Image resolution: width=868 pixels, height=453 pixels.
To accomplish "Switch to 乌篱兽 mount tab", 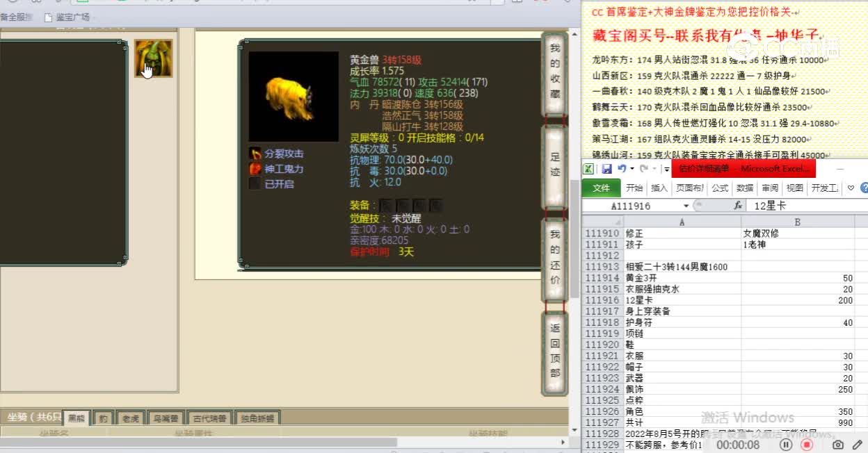I will pyautogui.click(x=166, y=418).
